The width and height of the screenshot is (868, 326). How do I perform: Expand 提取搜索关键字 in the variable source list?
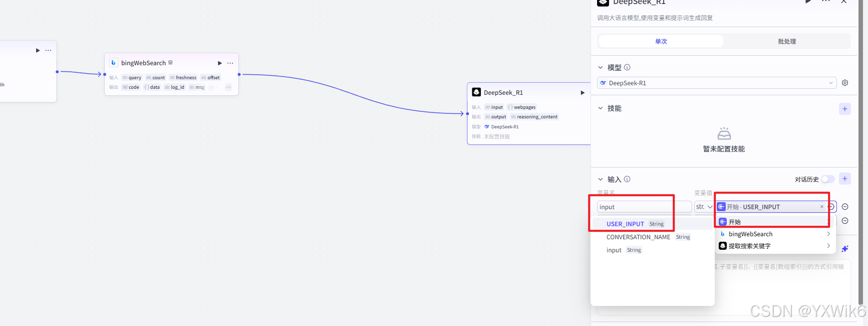coord(774,246)
